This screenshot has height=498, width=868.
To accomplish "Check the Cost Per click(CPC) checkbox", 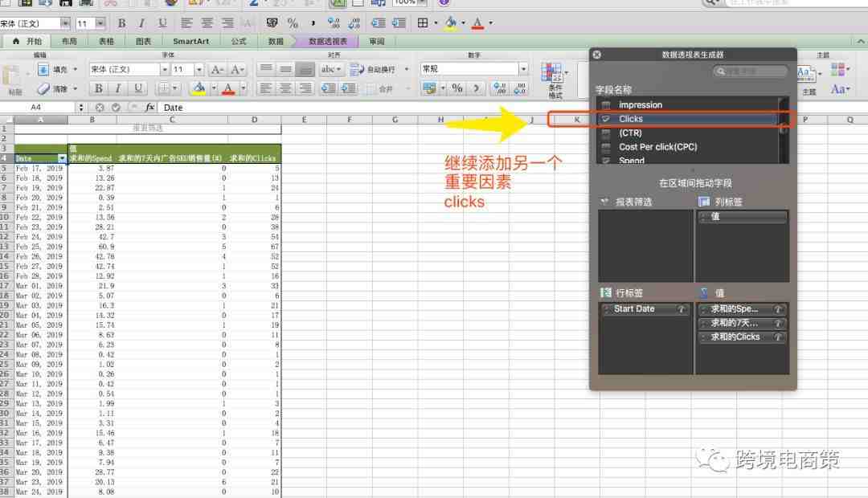I will click(x=606, y=147).
